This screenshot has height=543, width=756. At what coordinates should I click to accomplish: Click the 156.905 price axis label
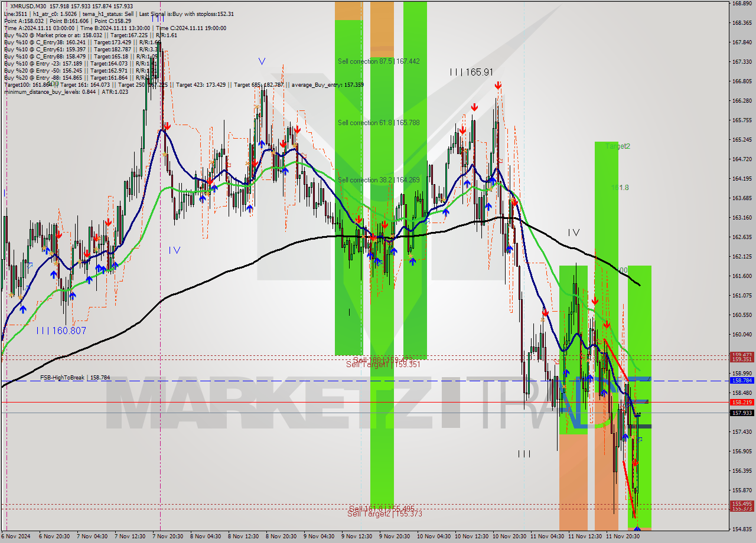point(742,451)
